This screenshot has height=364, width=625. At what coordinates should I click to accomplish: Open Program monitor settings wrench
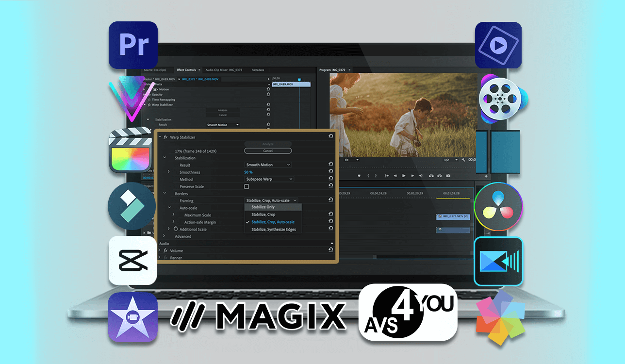point(463,160)
